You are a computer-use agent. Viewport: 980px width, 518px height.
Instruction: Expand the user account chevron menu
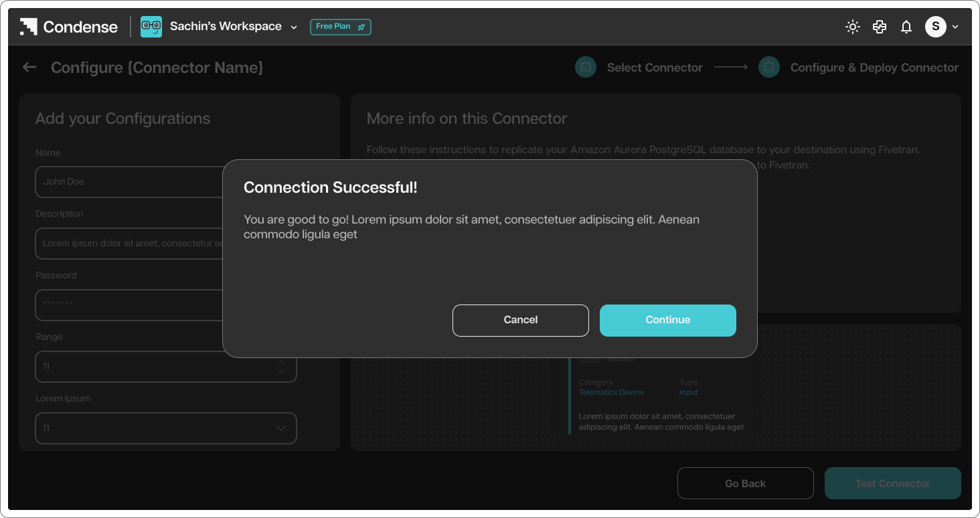(x=955, y=27)
